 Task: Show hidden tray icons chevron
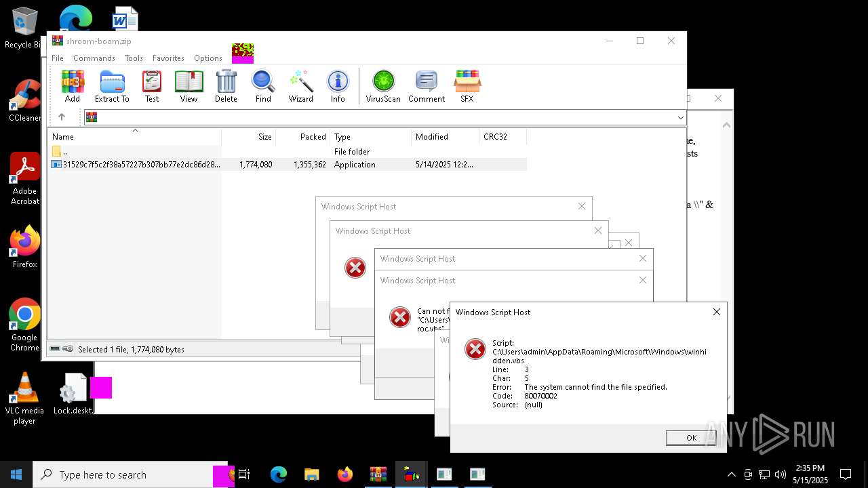pos(731,474)
